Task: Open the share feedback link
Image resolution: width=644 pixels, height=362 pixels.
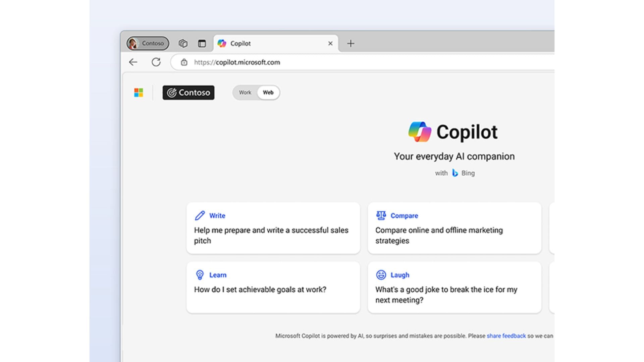Action: pos(506,336)
